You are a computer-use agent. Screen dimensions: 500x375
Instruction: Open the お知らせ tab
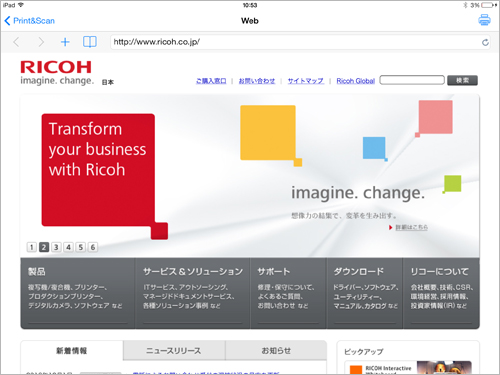(276, 350)
